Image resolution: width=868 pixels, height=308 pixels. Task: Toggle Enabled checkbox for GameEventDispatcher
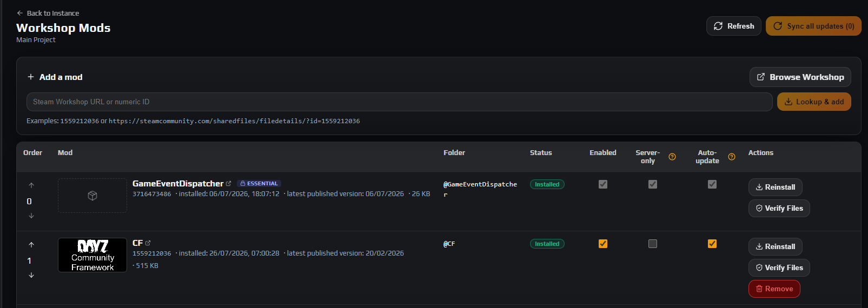[603, 184]
